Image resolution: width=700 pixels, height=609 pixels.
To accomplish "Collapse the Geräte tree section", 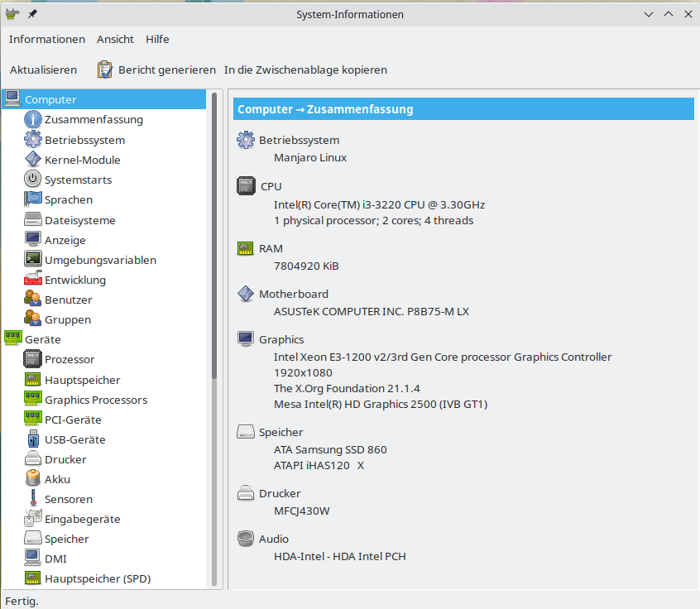I will [x=12, y=338].
